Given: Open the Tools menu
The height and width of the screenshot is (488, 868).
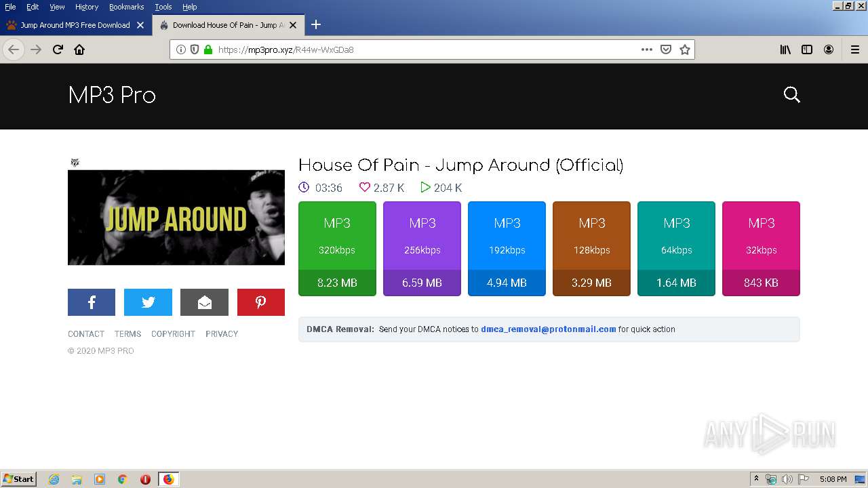Looking at the screenshot, I should pyautogui.click(x=163, y=7).
